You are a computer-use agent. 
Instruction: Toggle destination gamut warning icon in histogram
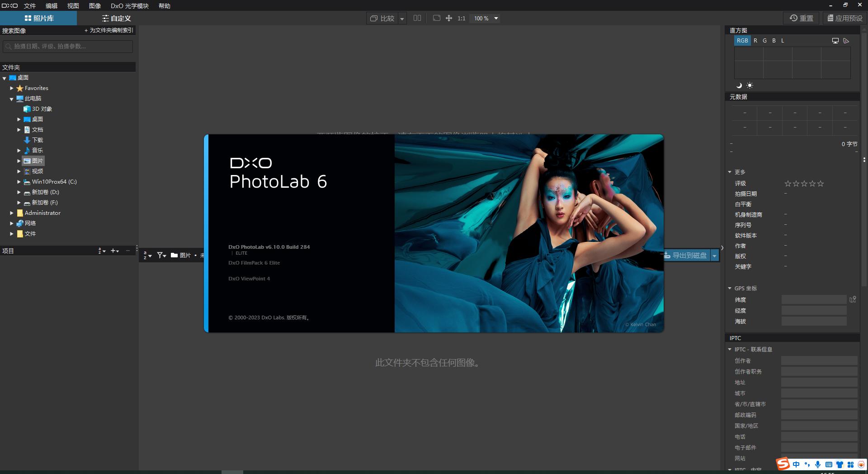pyautogui.click(x=846, y=41)
